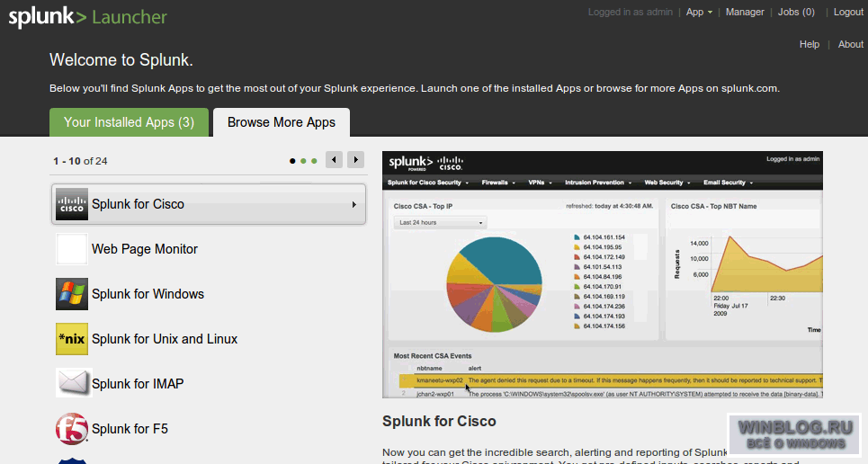Viewport: 868px width, 464px height.
Task: Click legend entry 64.104.161.154
Action: coord(600,237)
